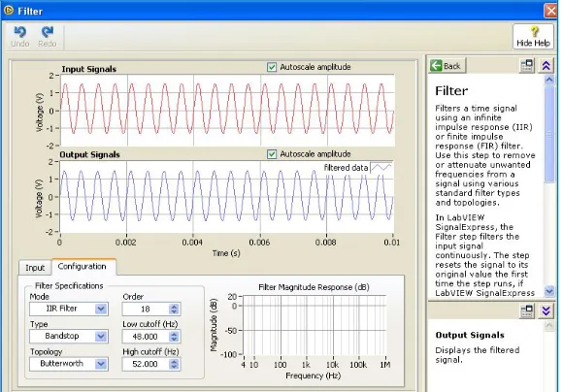Screen dimensions: 563x392
Task: Click the Order value field showing 18
Action: (x=146, y=310)
